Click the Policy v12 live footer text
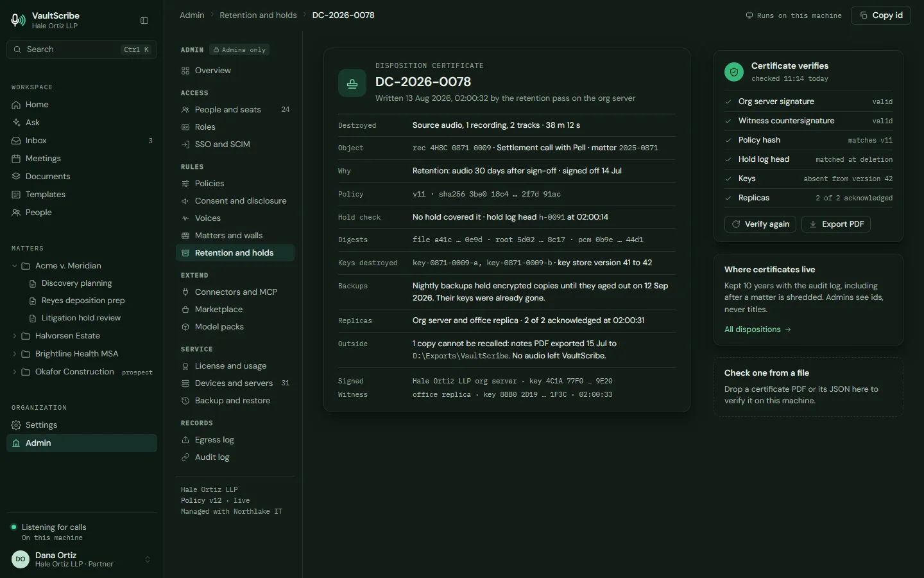Screen dimensions: 924x578 (215, 500)
